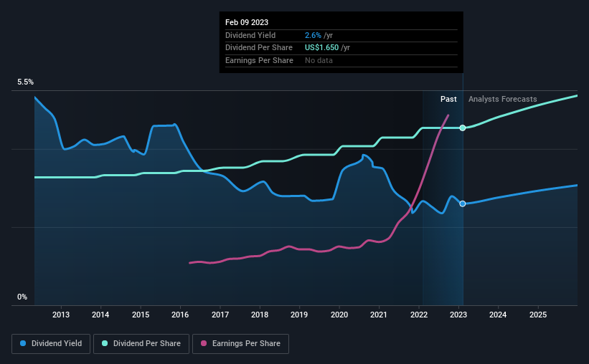Click the 0% y-axis label

tap(22, 297)
